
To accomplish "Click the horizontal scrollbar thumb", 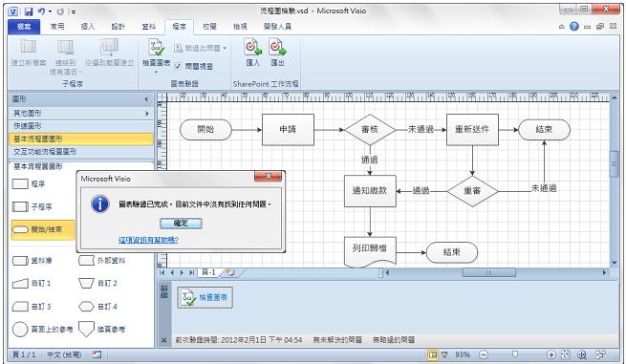I will [x=488, y=272].
